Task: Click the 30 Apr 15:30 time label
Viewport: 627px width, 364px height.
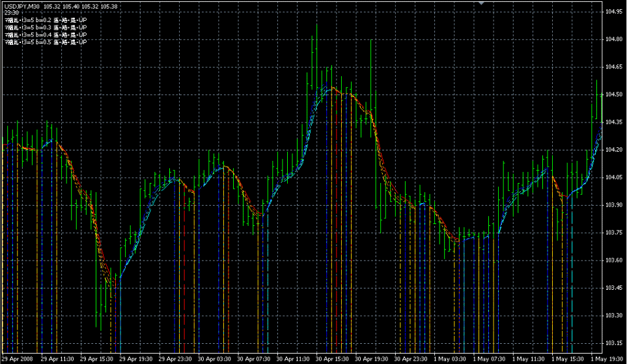Action: 333,359
